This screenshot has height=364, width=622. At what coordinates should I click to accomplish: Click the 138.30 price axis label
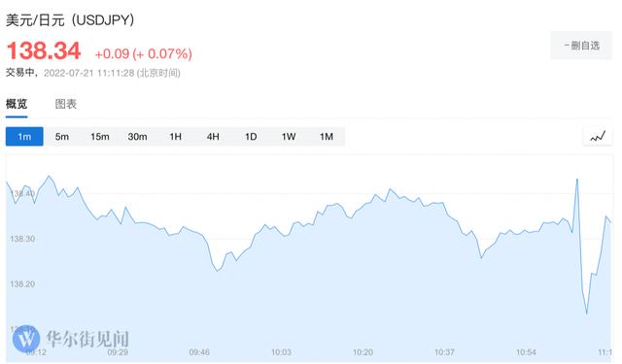(x=22, y=239)
